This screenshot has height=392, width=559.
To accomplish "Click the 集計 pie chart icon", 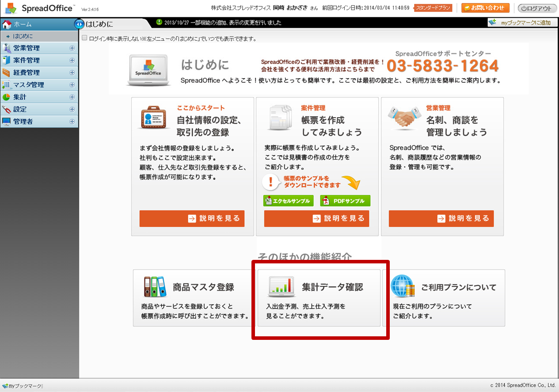I will [x=7, y=97].
